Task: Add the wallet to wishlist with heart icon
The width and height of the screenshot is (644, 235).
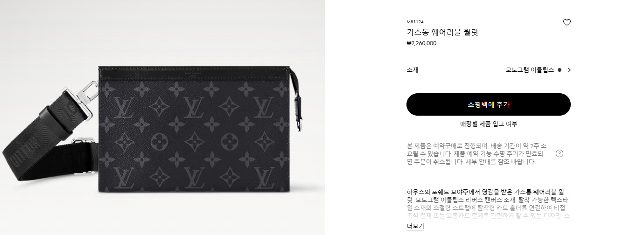Action: [x=567, y=22]
